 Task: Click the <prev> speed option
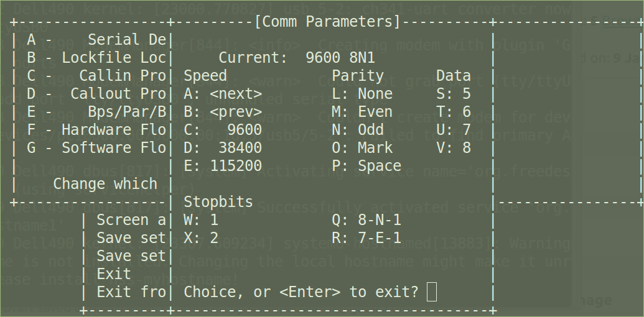[x=223, y=112]
